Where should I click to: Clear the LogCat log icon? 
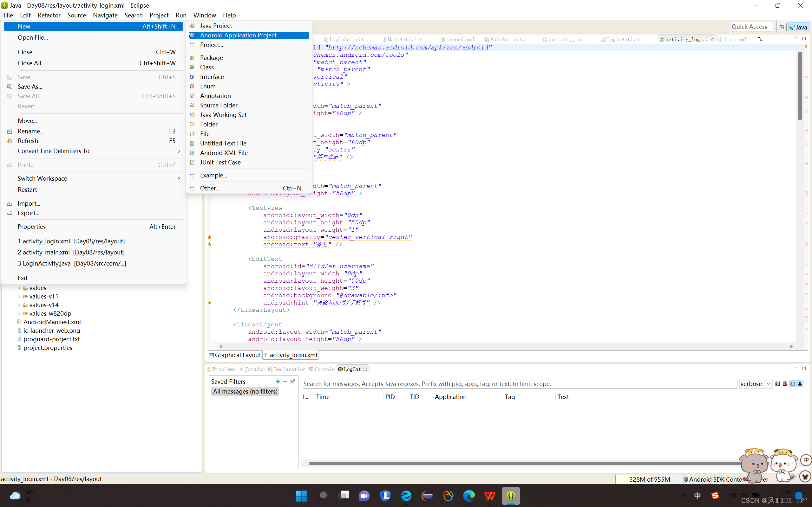tap(785, 384)
